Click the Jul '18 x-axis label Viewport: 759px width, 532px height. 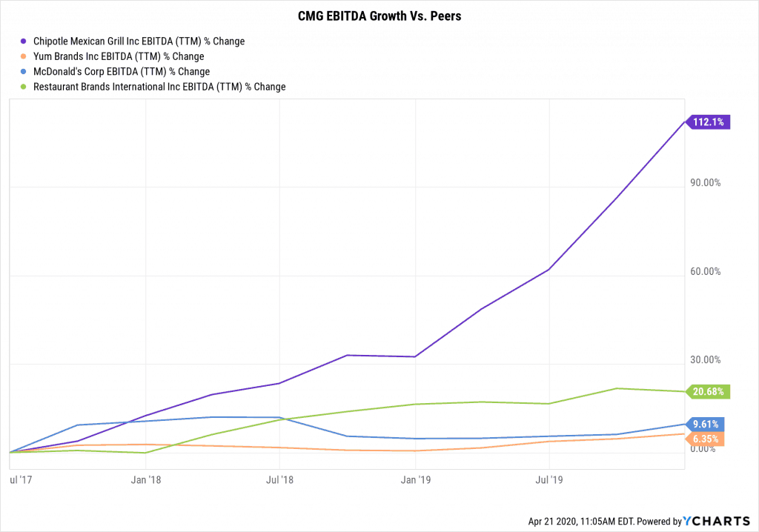point(280,480)
